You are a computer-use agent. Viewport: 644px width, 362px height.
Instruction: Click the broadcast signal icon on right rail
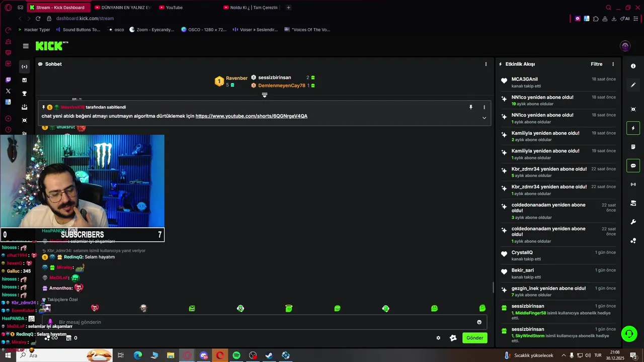[633, 185]
